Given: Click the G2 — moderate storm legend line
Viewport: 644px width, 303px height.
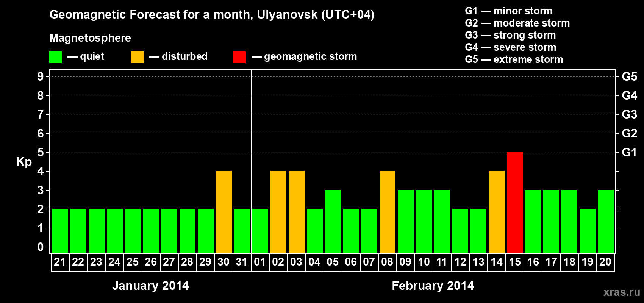Looking at the screenshot, I should click(517, 23).
